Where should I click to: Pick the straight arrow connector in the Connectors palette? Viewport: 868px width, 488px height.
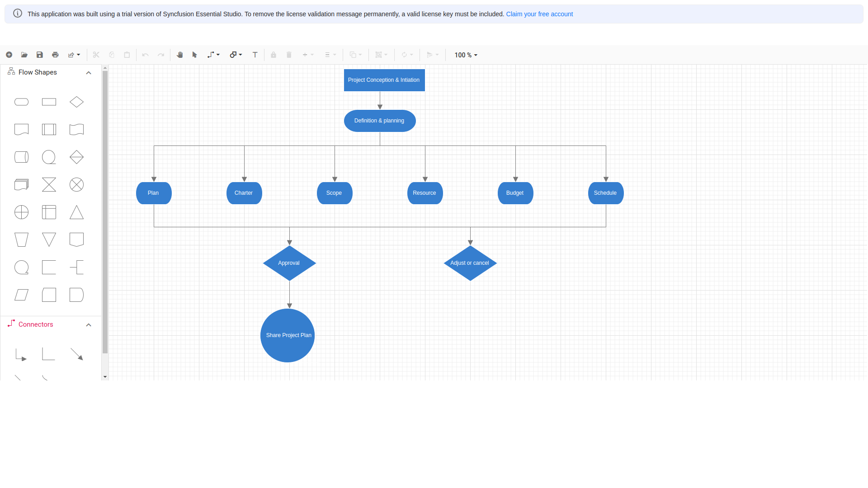[x=76, y=354]
